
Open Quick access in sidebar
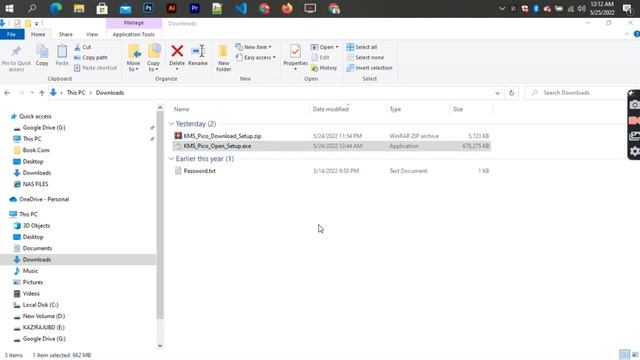click(35, 116)
